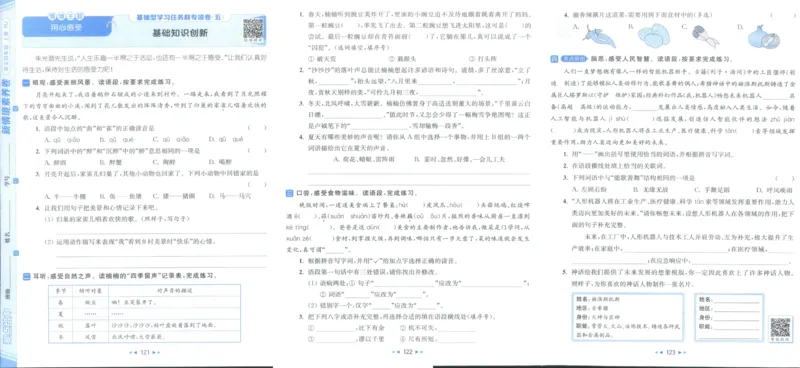Click the 冬 row in the 四季留声 table
Screen dimensions: 800x368
tap(144, 337)
